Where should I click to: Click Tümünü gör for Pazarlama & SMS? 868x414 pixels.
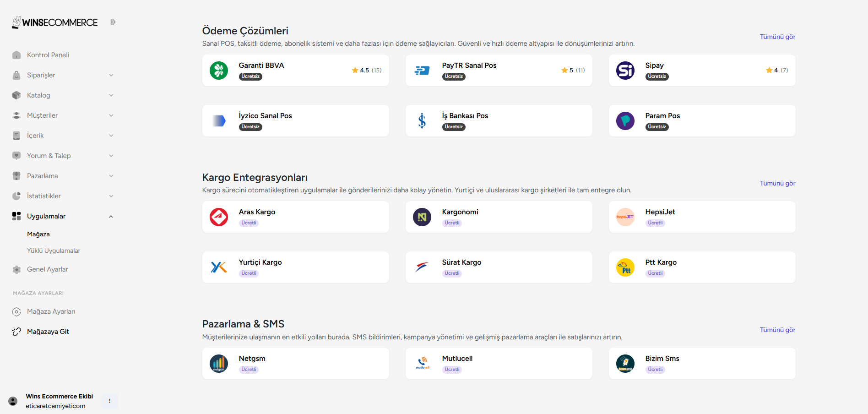click(x=777, y=330)
